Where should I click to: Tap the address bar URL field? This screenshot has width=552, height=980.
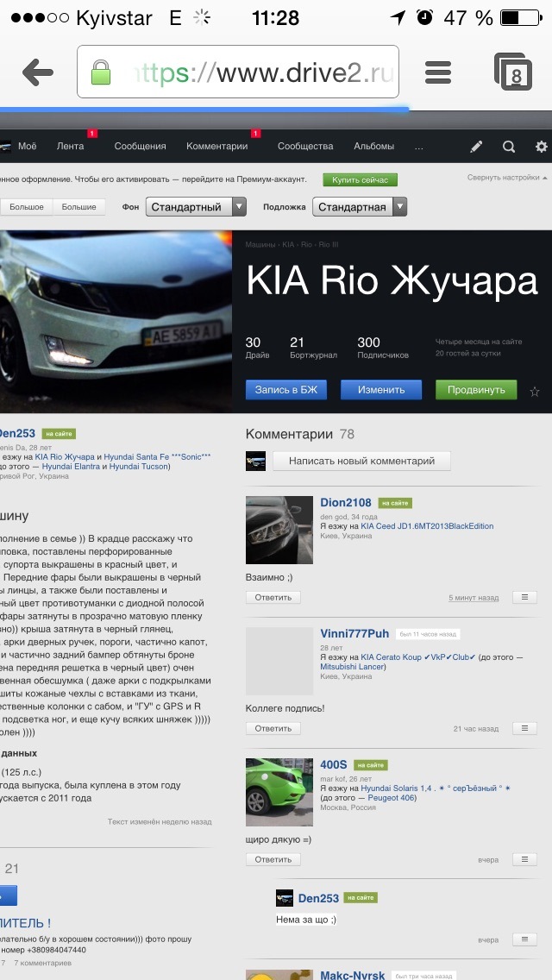(237, 72)
